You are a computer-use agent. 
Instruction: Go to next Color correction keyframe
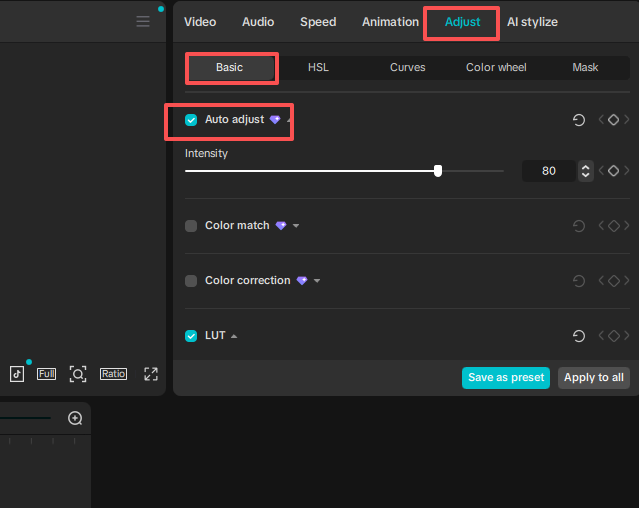click(x=626, y=281)
